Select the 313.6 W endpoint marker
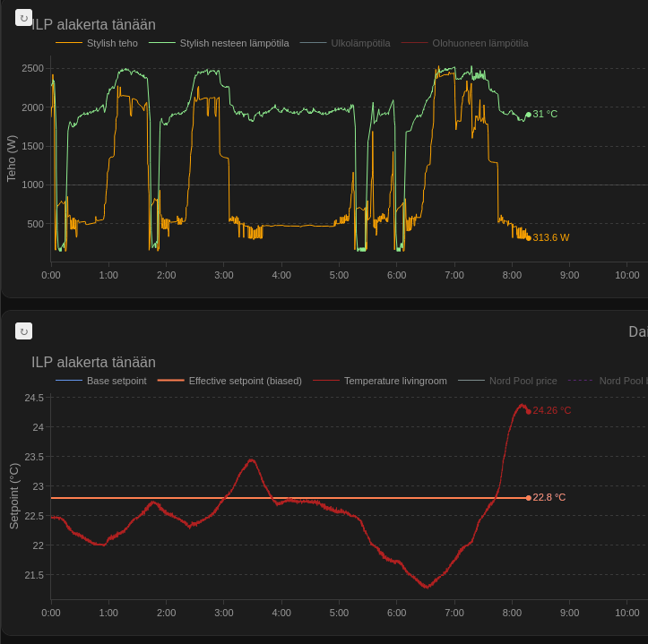This screenshot has width=648, height=644. point(529,237)
